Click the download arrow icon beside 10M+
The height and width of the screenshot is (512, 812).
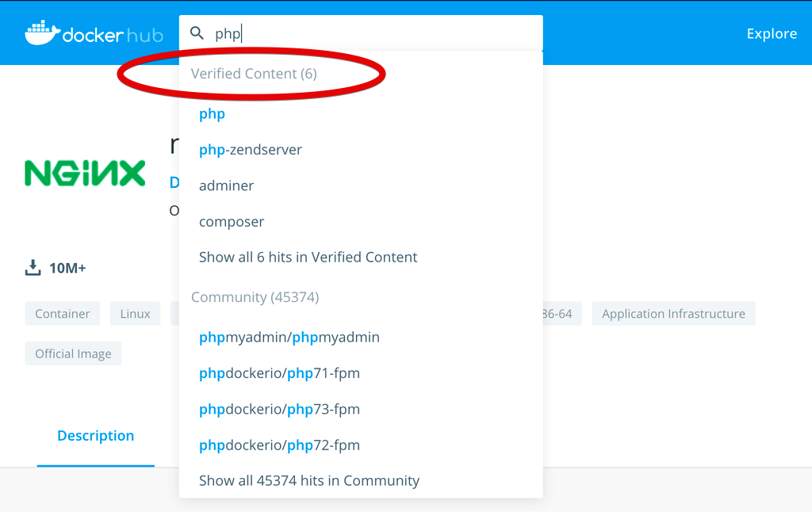click(x=33, y=267)
